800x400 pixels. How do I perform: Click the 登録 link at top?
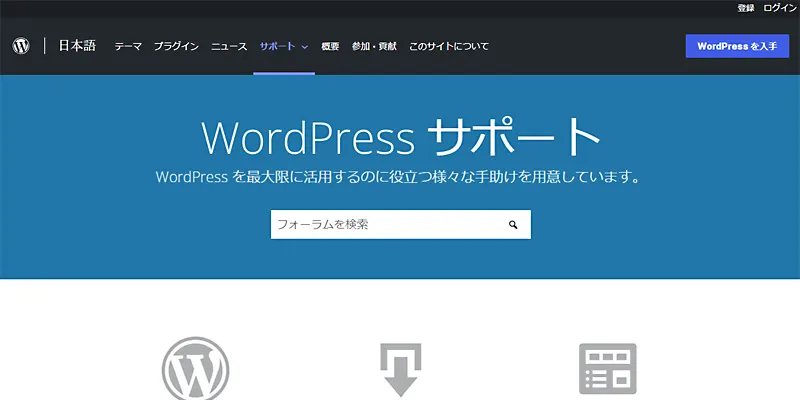click(746, 8)
